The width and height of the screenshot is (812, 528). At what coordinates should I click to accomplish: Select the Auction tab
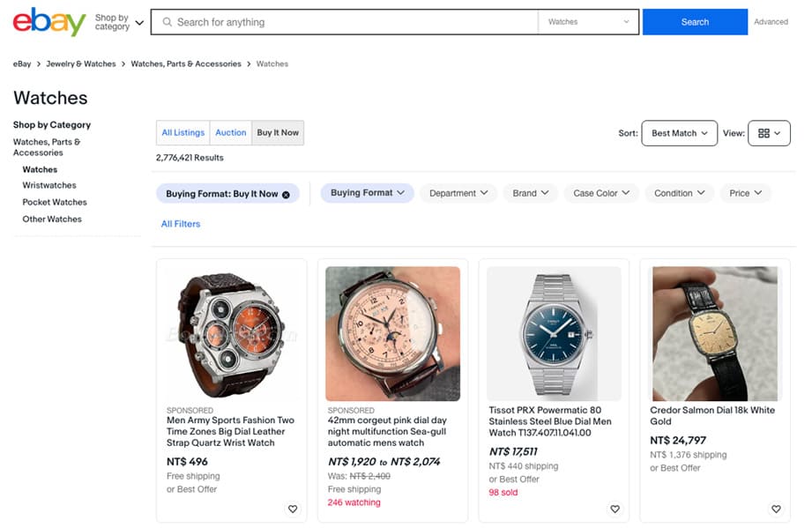(x=231, y=133)
